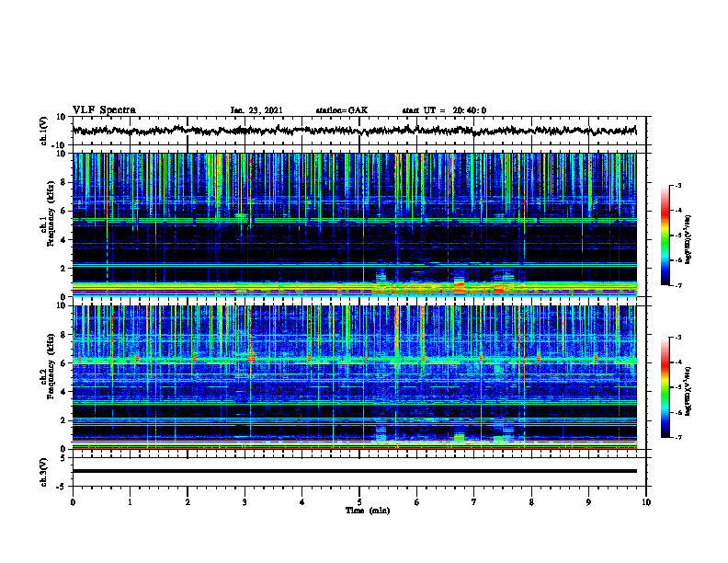Viewport: 728px width, 563px height.
Task: Click the ch.1 voltage waveform trace
Action: click(x=354, y=131)
